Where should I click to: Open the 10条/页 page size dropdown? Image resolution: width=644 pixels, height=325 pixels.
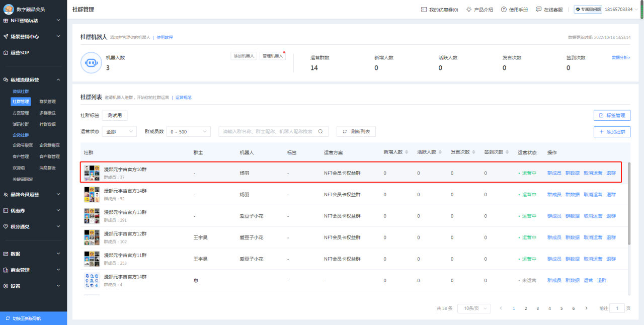(x=474, y=308)
